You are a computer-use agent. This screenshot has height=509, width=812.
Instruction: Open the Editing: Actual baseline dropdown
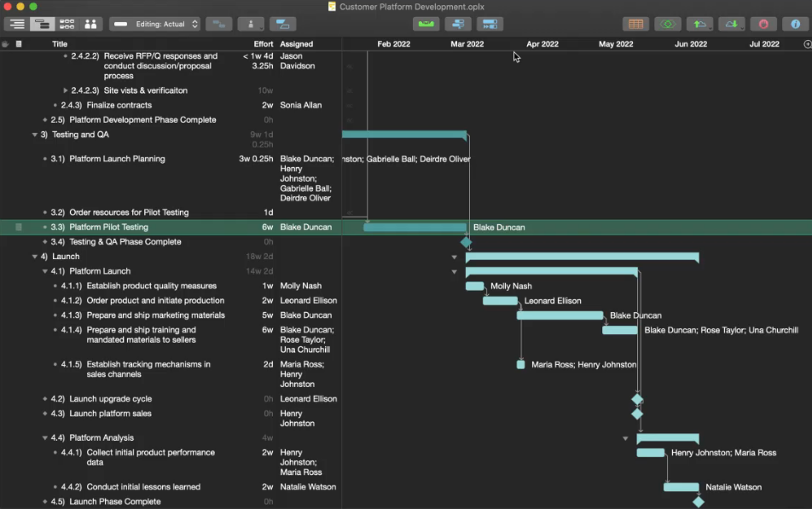[155, 24]
